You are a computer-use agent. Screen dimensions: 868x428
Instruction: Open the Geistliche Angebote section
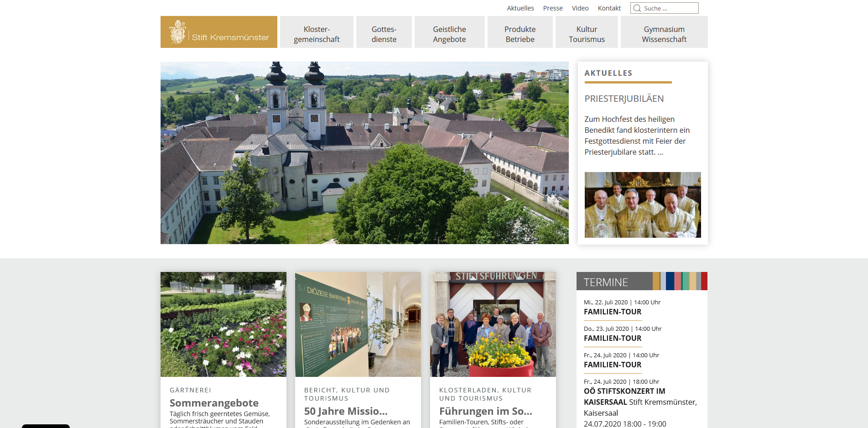click(x=449, y=34)
